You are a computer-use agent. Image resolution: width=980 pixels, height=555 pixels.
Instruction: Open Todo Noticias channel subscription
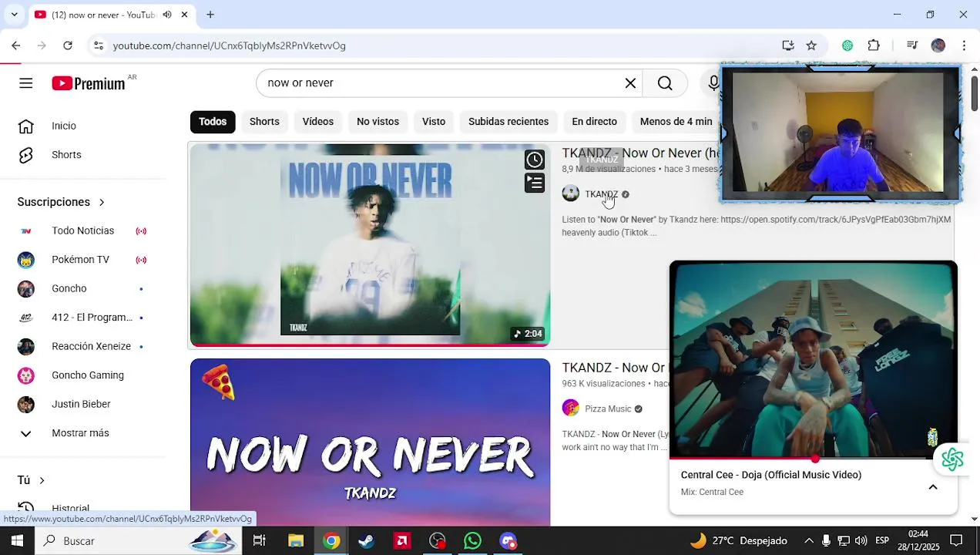pyautogui.click(x=83, y=230)
